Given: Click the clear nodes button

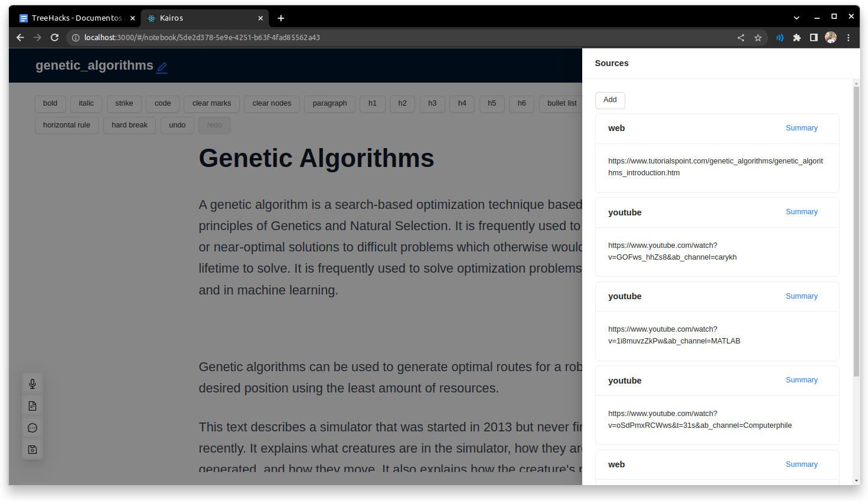Looking at the screenshot, I should (272, 103).
